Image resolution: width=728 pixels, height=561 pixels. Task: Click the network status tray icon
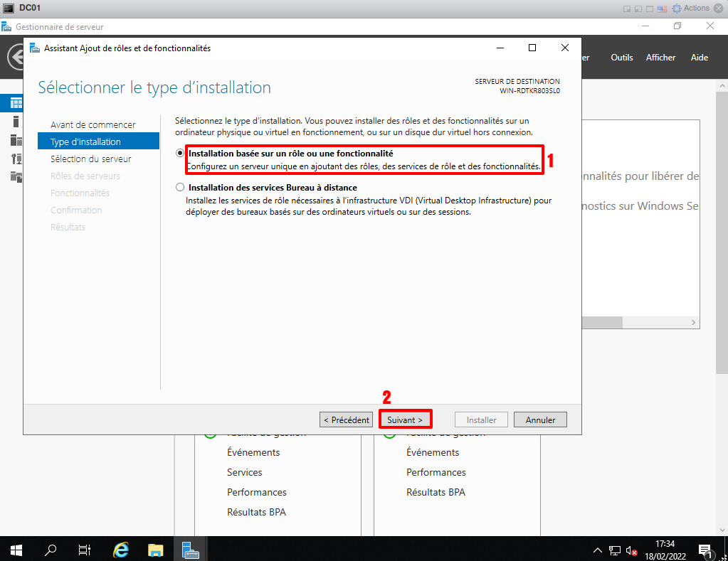tap(615, 550)
